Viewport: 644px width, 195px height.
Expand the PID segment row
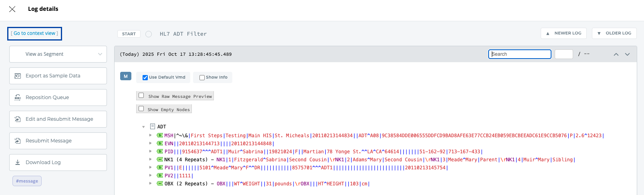click(x=151, y=151)
